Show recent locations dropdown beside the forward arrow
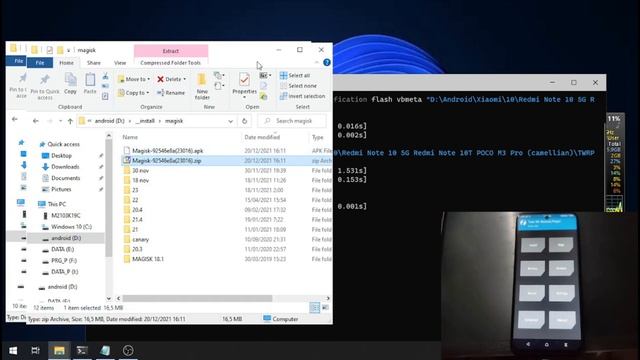The width and height of the screenshot is (640, 360). 60,121
